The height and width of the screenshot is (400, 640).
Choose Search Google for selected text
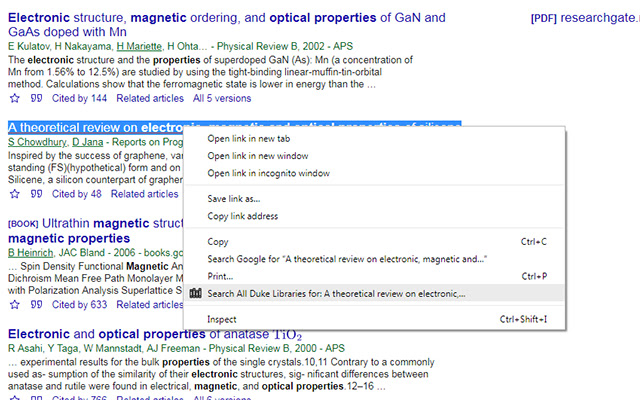[x=347, y=259]
